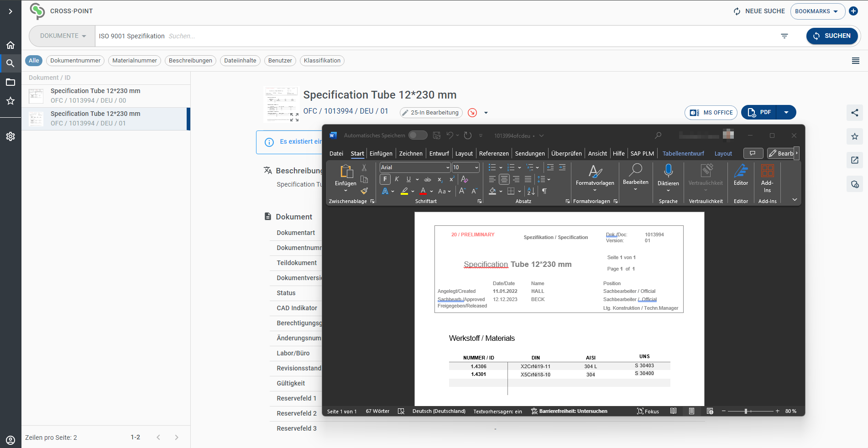Toggle italic K button in Word
Image resolution: width=868 pixels, height=448 pixels.
tap(397, 179)
